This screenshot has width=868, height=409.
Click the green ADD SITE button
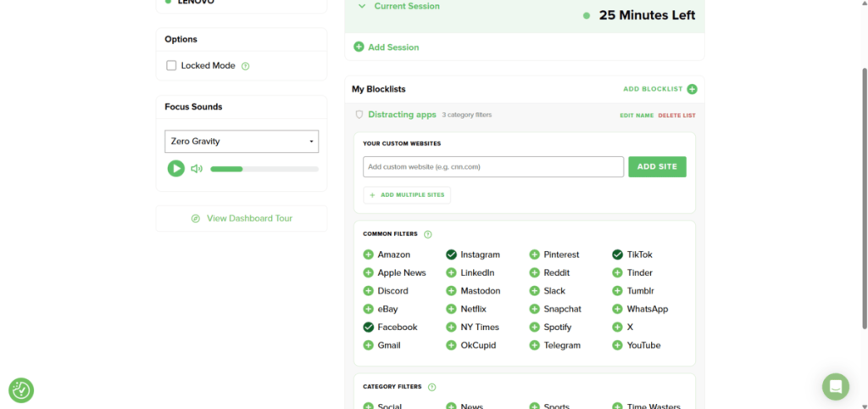click(x=657, y=167)
